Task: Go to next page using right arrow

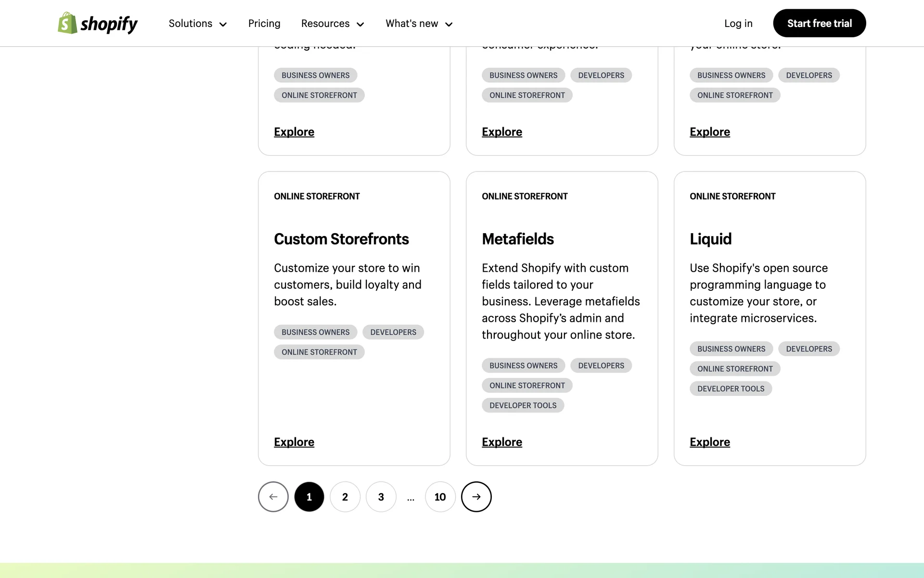Action: coord(476,497)
